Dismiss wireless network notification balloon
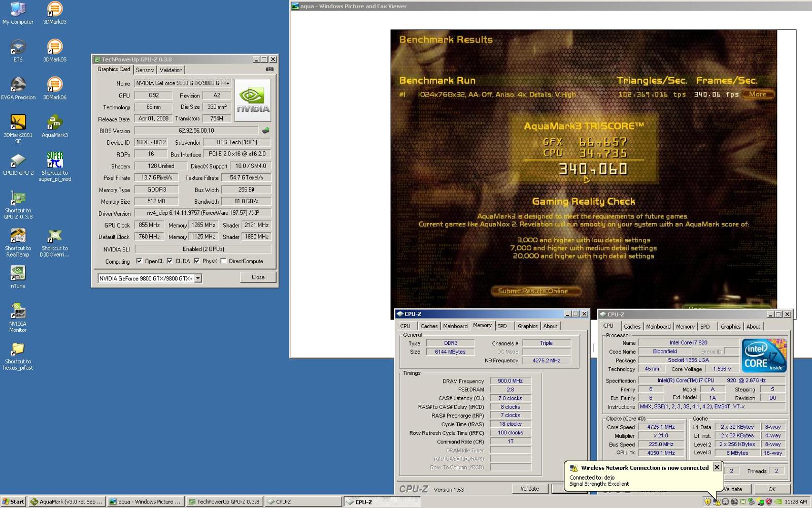 coord(717,467)
